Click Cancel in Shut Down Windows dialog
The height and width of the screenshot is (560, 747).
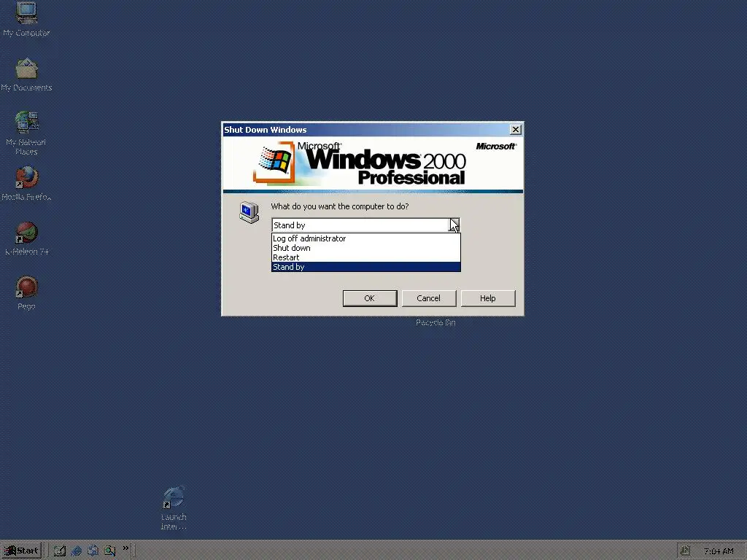pyautogui.click(x=429, y=298)
